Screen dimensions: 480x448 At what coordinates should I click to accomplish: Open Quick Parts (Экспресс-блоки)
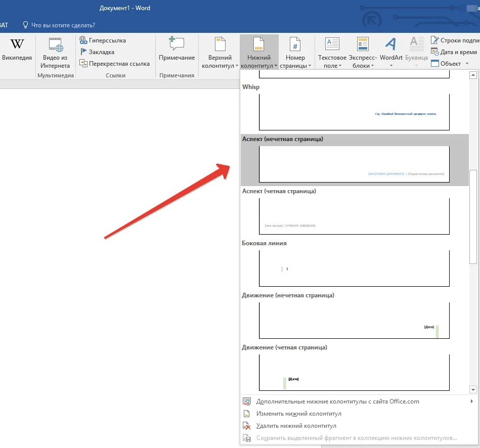363,53
